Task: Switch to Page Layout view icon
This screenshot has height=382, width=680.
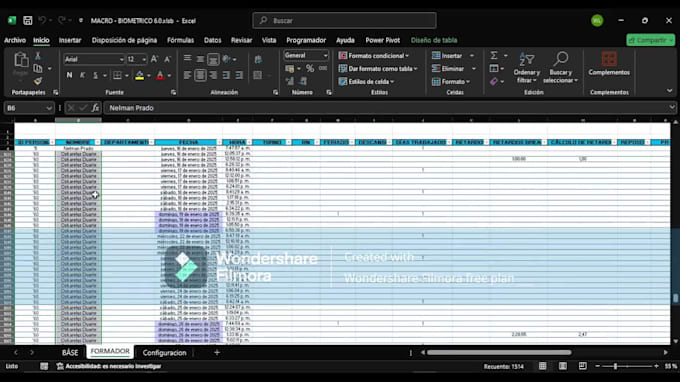Action: pos(562,366)
